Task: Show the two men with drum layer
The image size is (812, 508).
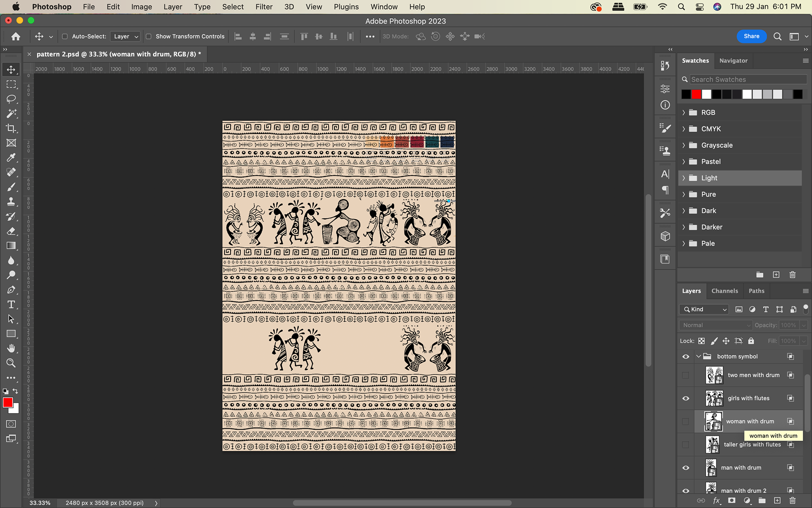Action: click(686, 375)
